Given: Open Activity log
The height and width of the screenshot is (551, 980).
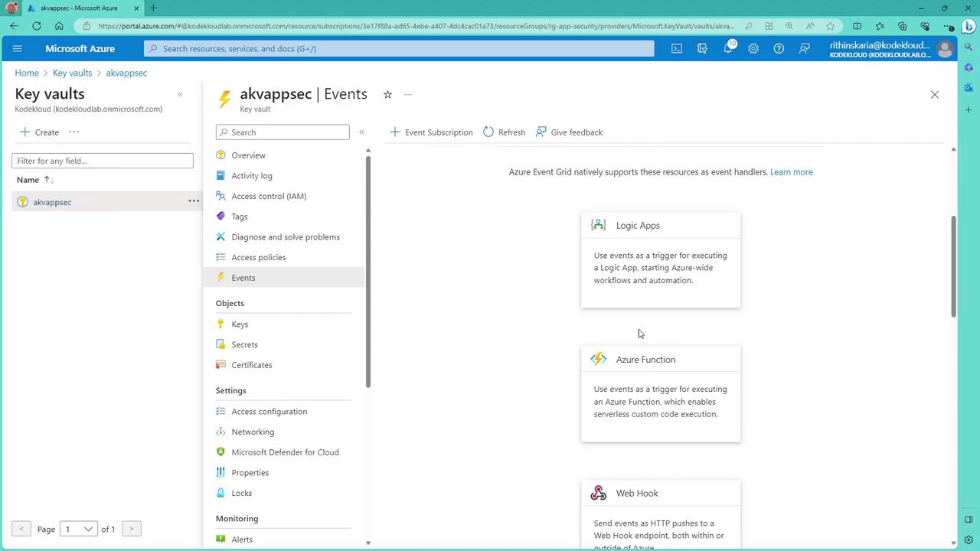Looking at the screenshot, I should point(252,176).
